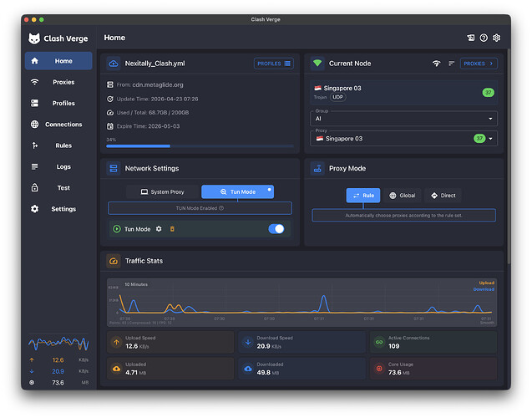Open the Logs sidebar page
Screen dimensions: 532x418
(58, 166)
